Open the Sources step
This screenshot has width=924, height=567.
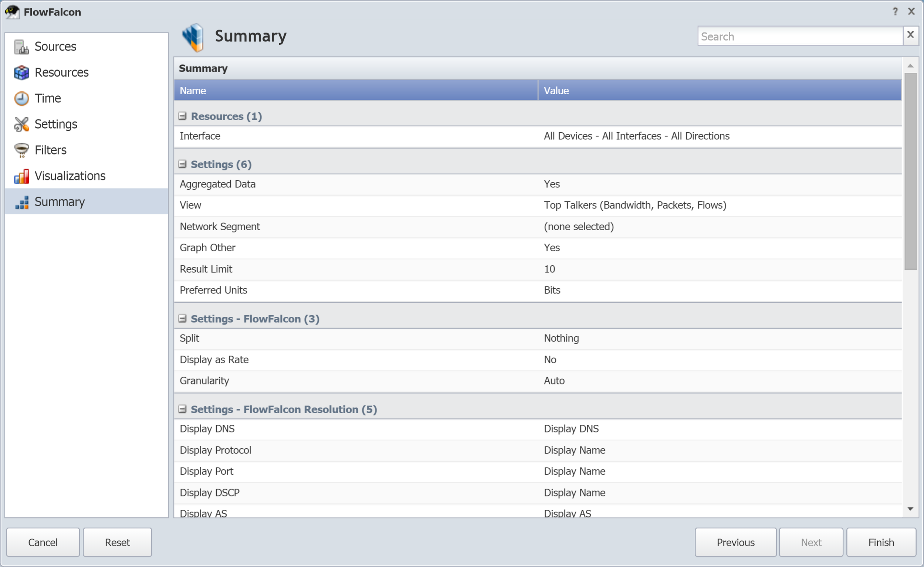coord(55,47)
